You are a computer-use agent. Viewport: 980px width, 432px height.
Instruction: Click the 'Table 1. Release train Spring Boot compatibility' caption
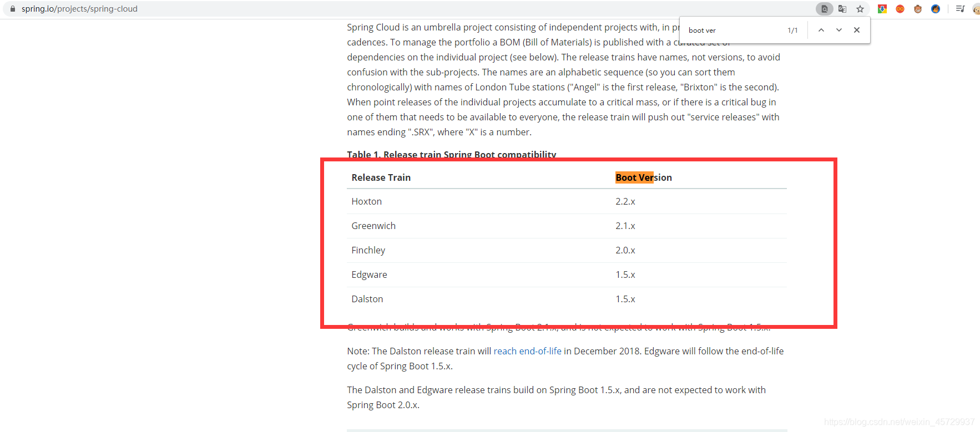(x=452, y=155)
